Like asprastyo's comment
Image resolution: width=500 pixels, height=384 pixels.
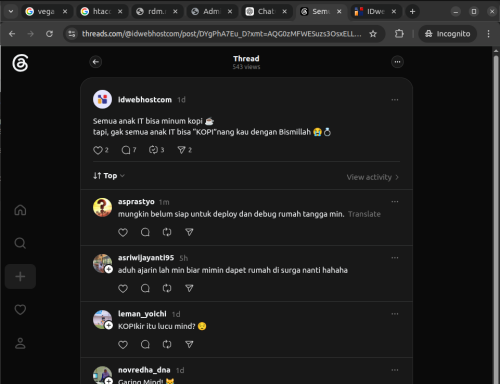[x=123, y=232]
